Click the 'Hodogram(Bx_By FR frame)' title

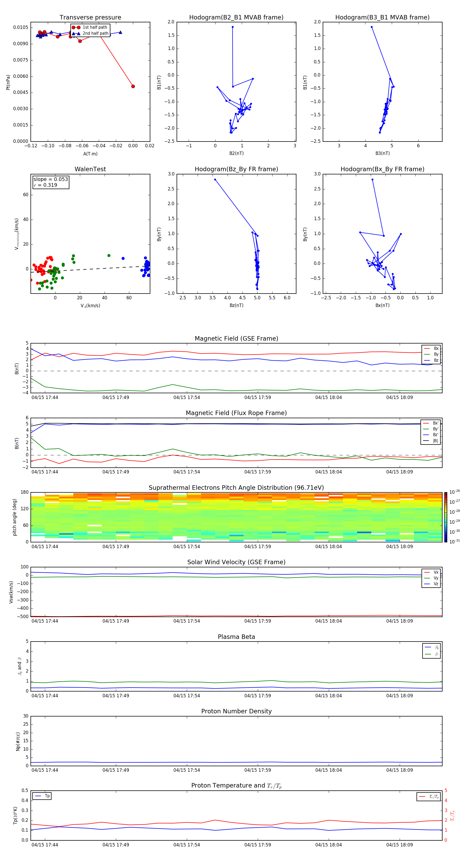tap(382, 169)
